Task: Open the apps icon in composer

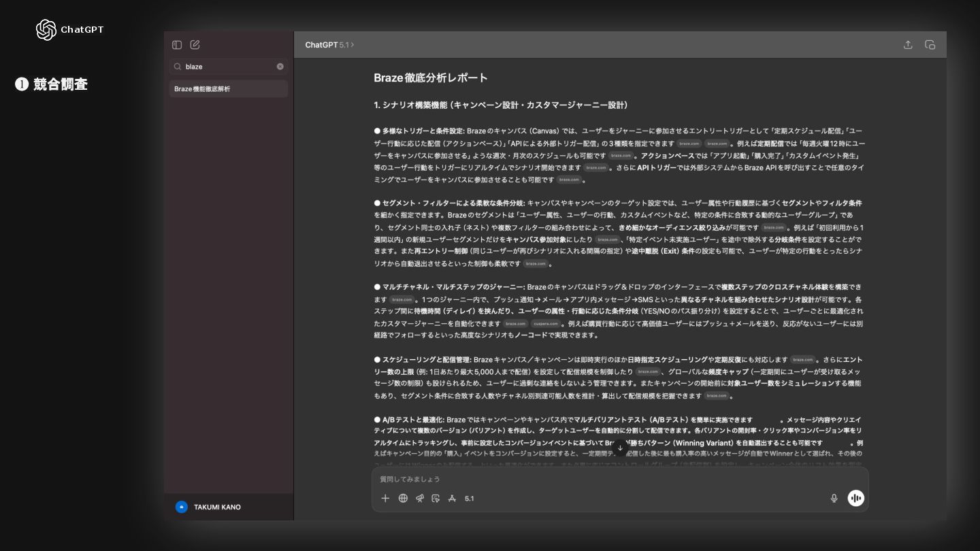Action: [x=452, y=499]
